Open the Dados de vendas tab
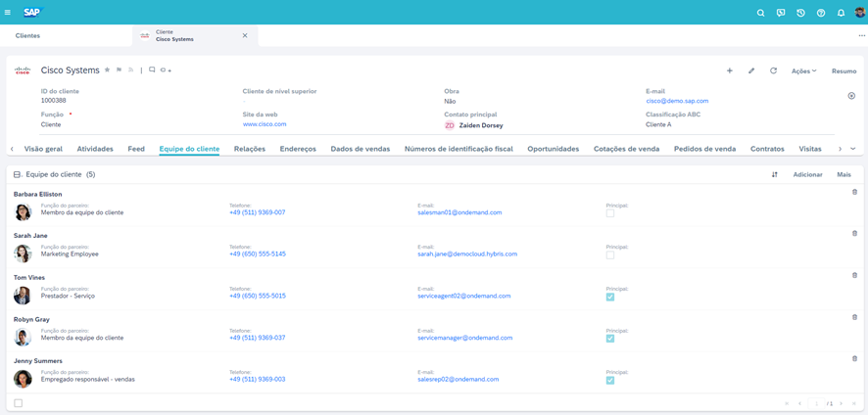This screenshot has height=415, width=868. (x=361, y=149)
